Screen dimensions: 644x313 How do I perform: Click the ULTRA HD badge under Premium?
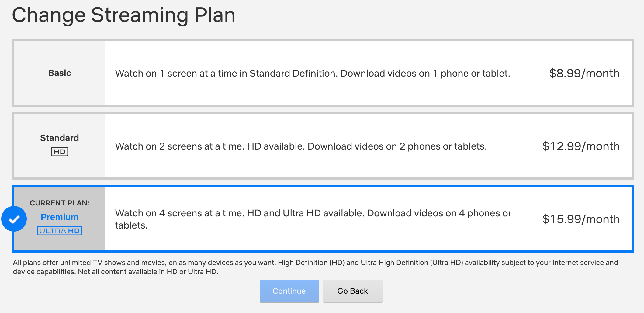click(x=60, y=231)
